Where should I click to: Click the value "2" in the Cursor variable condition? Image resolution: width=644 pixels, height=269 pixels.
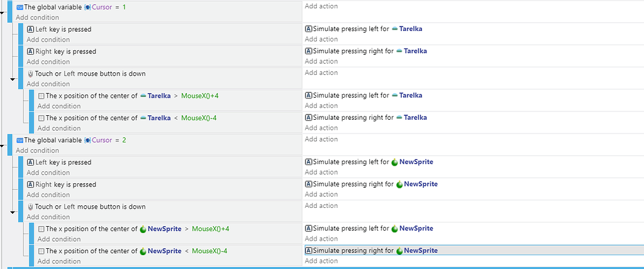(124, 140)
